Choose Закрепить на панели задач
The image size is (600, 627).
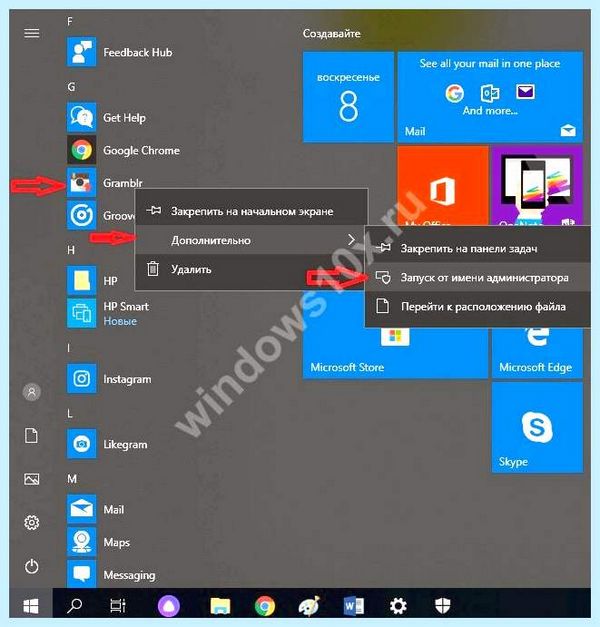pyautogui.click(x=478, y=248)
